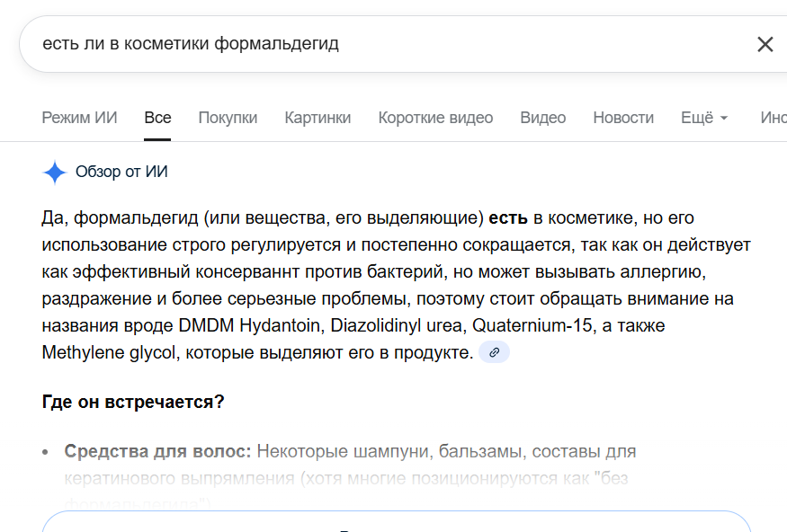Image resolution: width=787 pixels, height=532 pixels.
Task: Click the bold Средства для волос text
Action: tap(157, 451)
